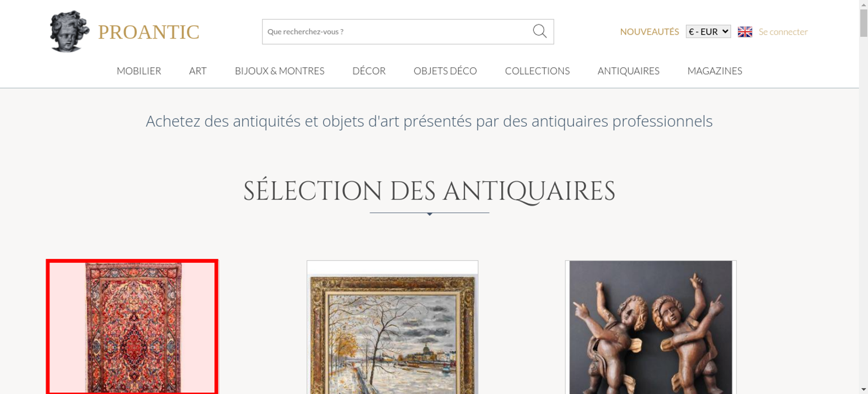
Task: Open the MAGAZINES menu
Action: click(715, 71)
